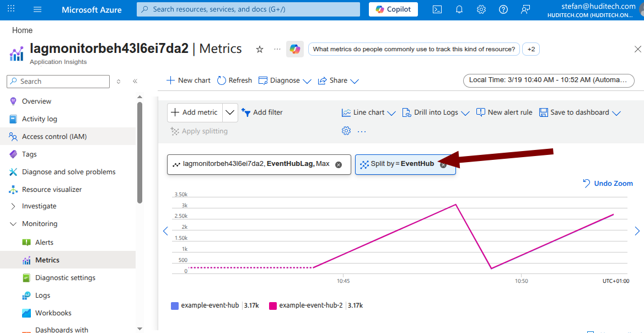Open the notifications bell
The width and height of the screenshot is (644, 333).
(459, 9)
